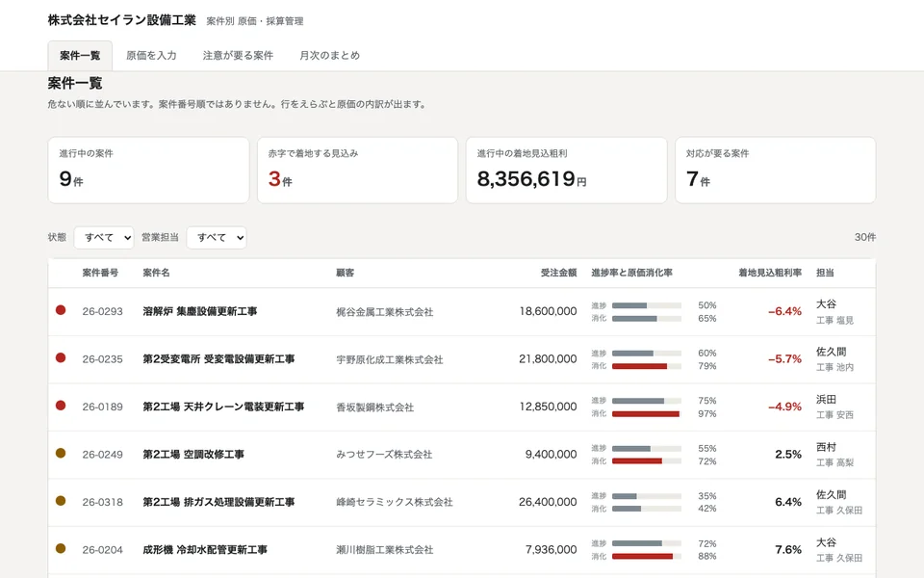Click the amber status dot for 26-0249
Viewport: 924px width, 578px height.
pos(61,454)
